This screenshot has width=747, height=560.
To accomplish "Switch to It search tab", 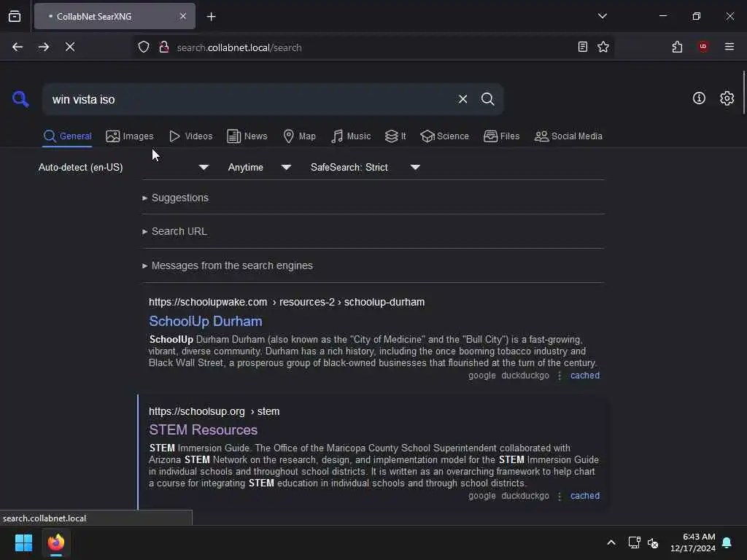I will coord(395,136).
